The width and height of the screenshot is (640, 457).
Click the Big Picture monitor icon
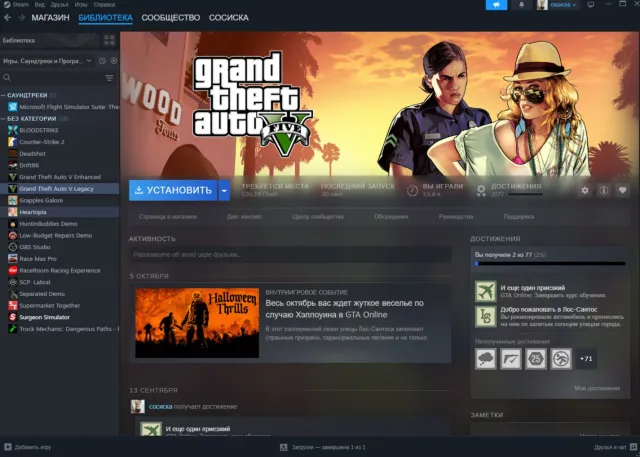coord(591,5)
